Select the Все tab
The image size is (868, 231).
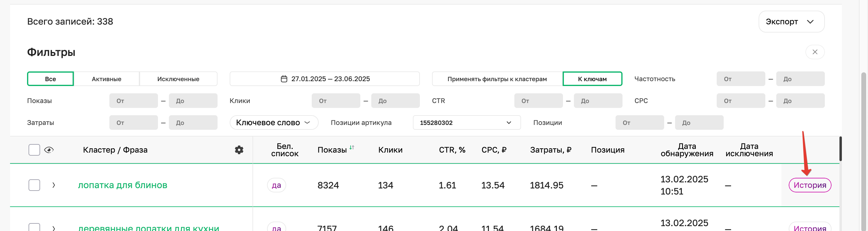(50, 79)
